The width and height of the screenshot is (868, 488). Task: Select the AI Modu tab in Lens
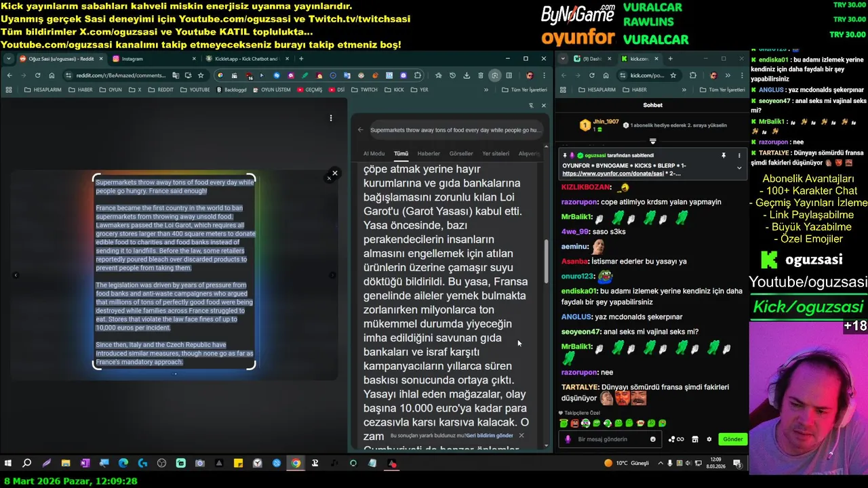point(374,153)
